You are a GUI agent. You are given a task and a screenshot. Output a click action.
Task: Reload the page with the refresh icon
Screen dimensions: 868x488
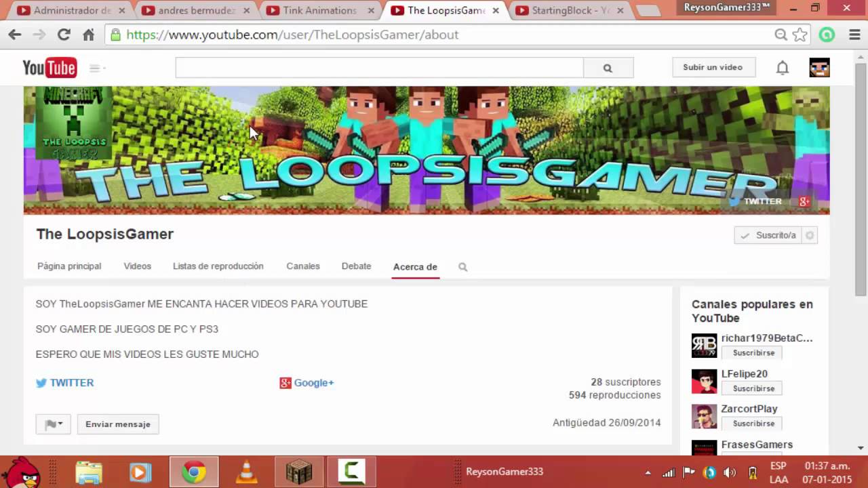click(x=64, y=35)
